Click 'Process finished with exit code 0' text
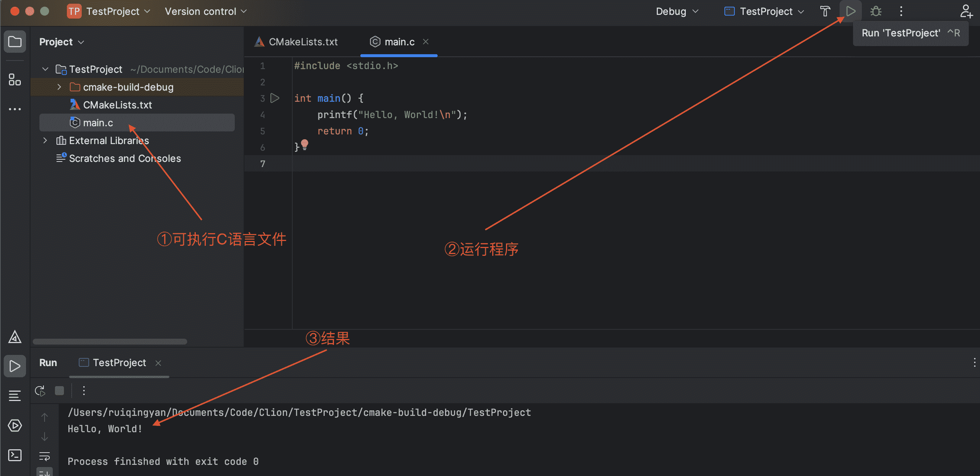Image resolution: width=980 pixels, height=476 pixels. click(x=163, y=462)
